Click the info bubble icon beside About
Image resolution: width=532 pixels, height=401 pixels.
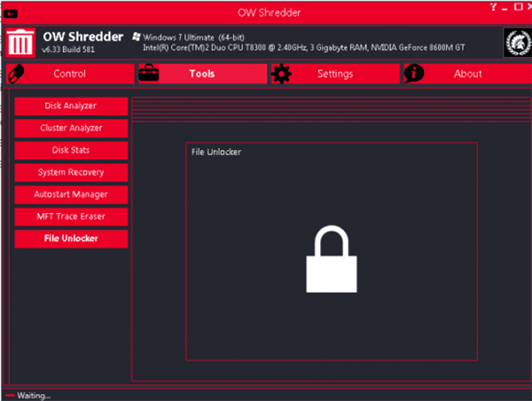point(414,74)
